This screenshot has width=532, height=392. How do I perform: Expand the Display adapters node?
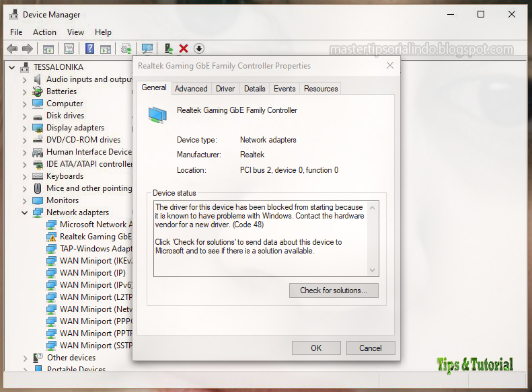point(24,128)
